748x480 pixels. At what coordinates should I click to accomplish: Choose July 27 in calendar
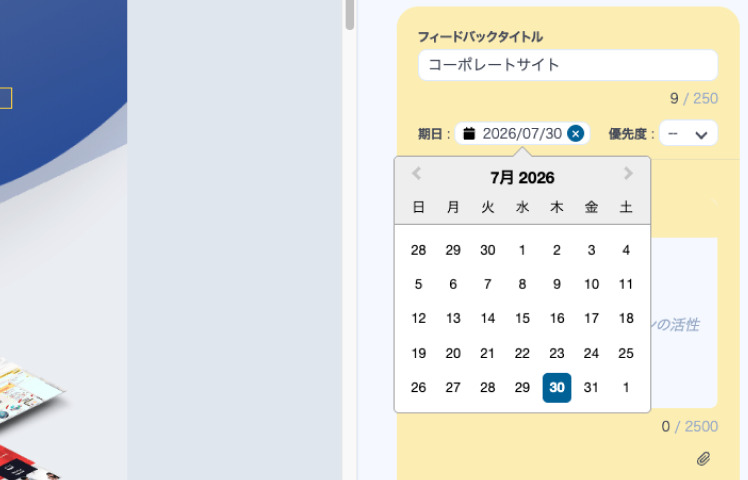point(453,387)
